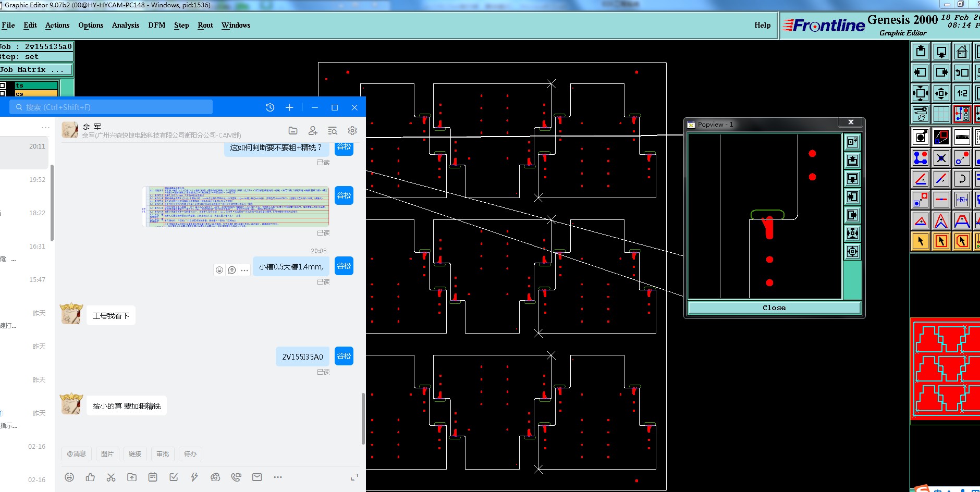
Task: Toggle the ts layer checkbox
Action: 3,85
